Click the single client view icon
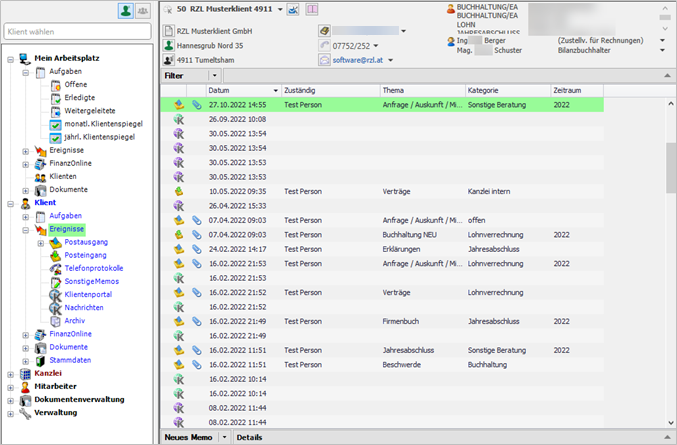 [x=127, y=10]
